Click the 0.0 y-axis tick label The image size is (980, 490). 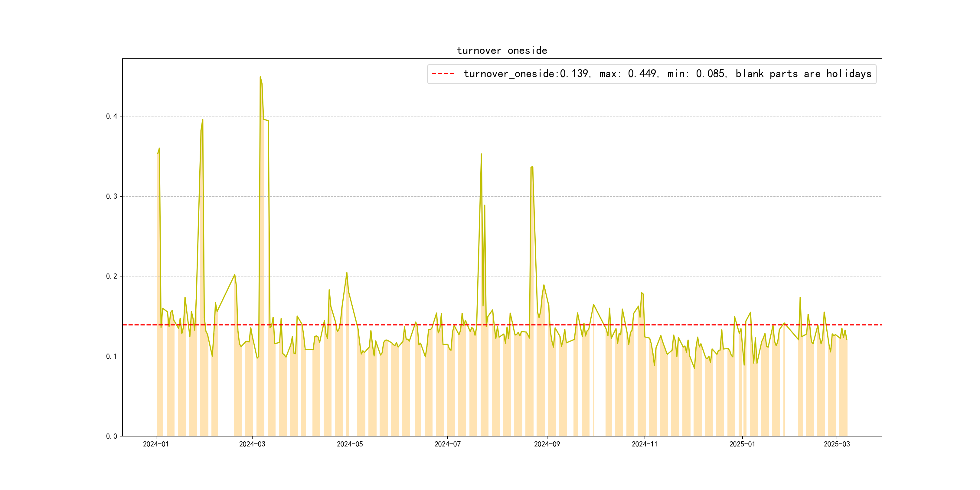tap(112, 436)
